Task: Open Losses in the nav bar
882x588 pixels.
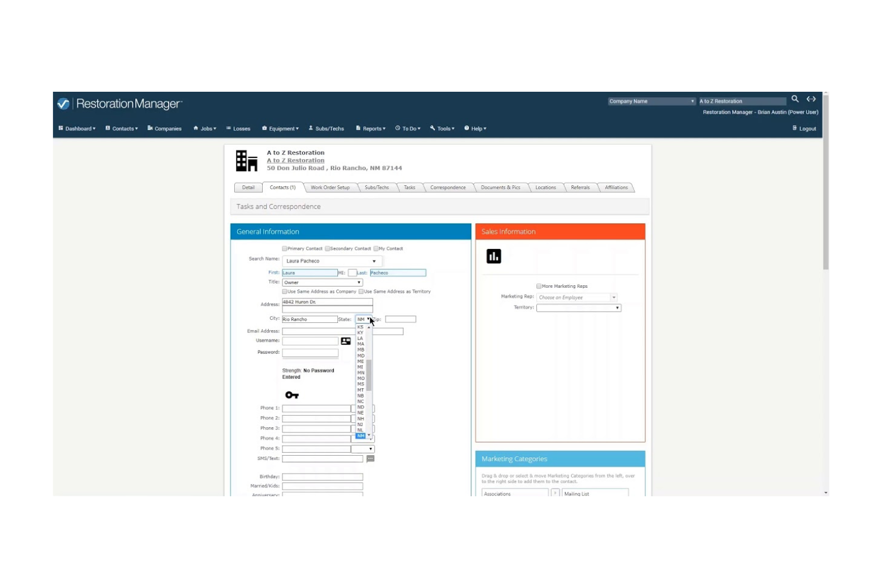Action: click(238, 129)
